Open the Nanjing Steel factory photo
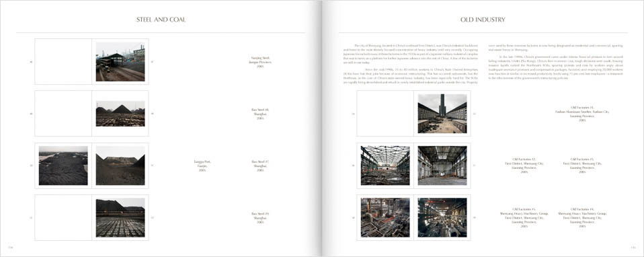Viewport: 644px width, 257px height. [120, 62]
